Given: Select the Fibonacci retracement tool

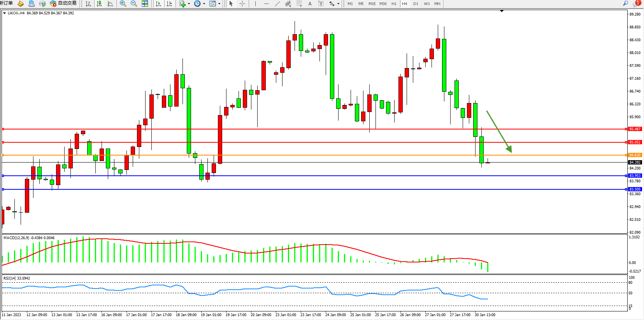Looking at the screenshot, I should (x=299, y=3).
